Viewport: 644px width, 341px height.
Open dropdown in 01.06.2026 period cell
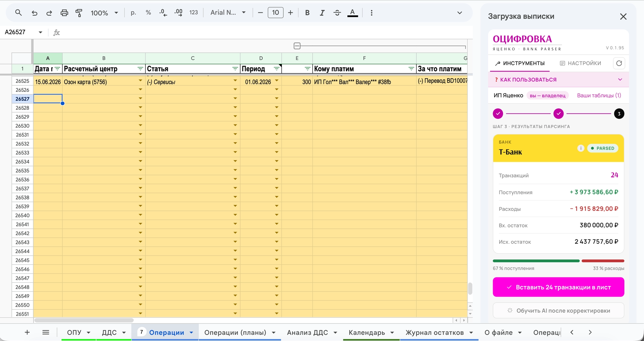coord(277,81)
